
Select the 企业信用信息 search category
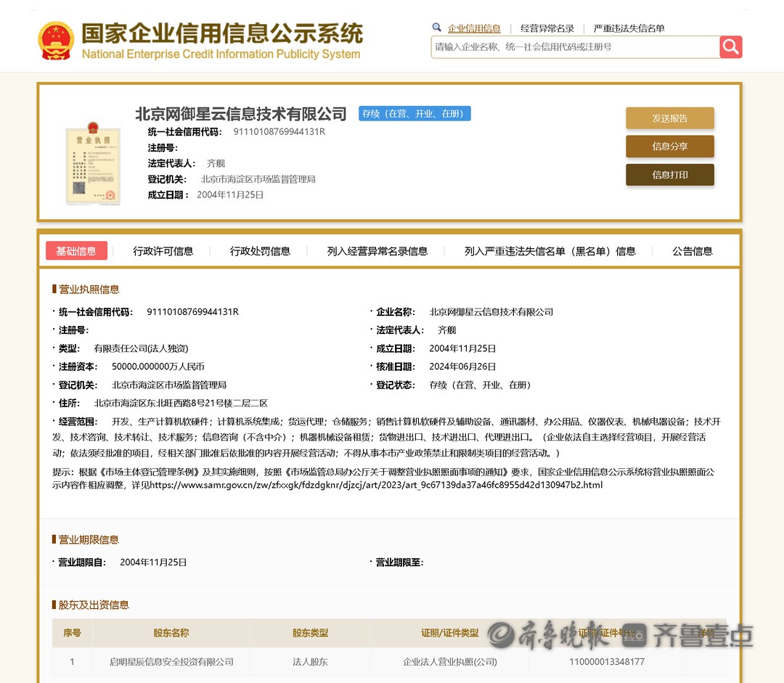[474, 28]
